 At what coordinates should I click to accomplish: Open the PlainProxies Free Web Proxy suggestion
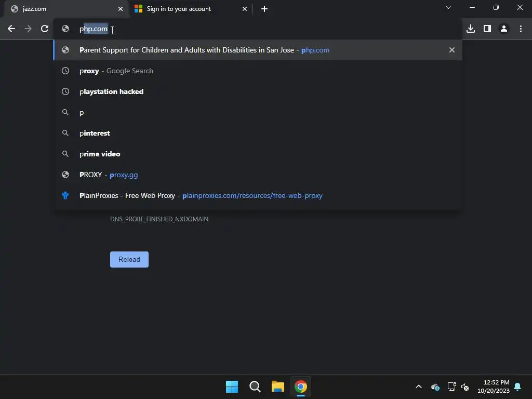tap(258, 195)
